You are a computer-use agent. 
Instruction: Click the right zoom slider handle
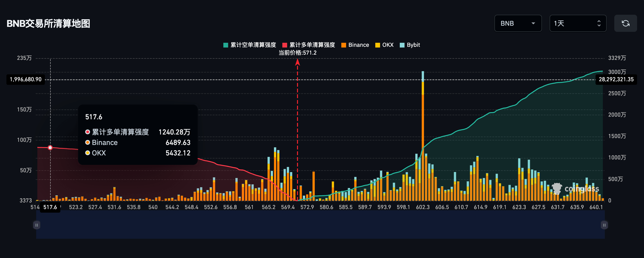(x=604, y=225)
